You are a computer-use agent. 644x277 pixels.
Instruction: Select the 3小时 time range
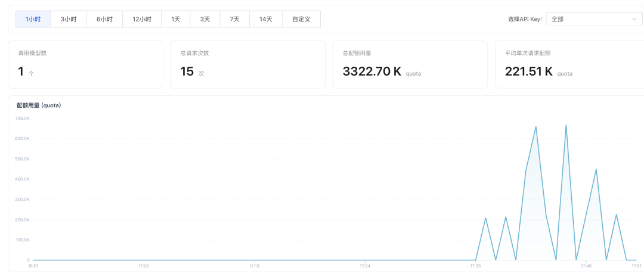point(69,19)
